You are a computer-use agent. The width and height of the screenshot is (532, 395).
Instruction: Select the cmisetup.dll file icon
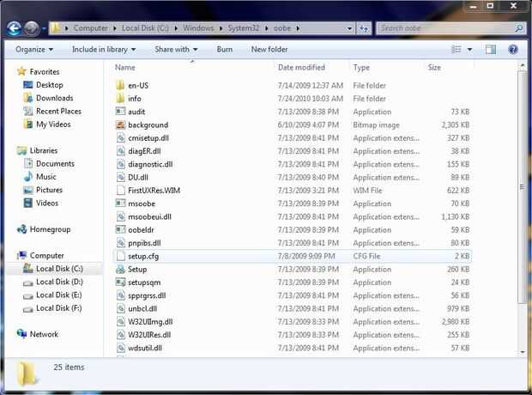(120, 138)
